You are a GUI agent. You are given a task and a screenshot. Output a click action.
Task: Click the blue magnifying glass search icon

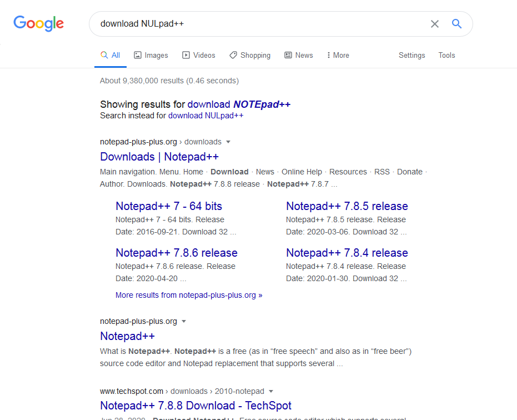(456, 24)
